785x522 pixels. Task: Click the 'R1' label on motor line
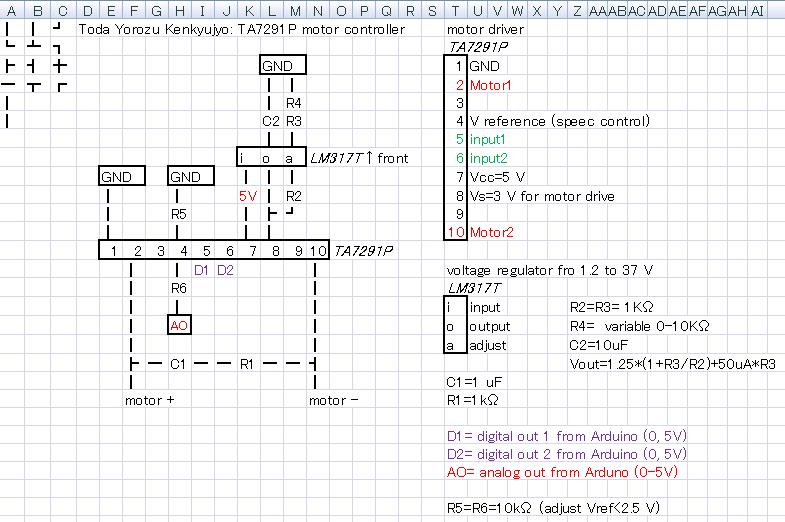[x=247, y=364]
